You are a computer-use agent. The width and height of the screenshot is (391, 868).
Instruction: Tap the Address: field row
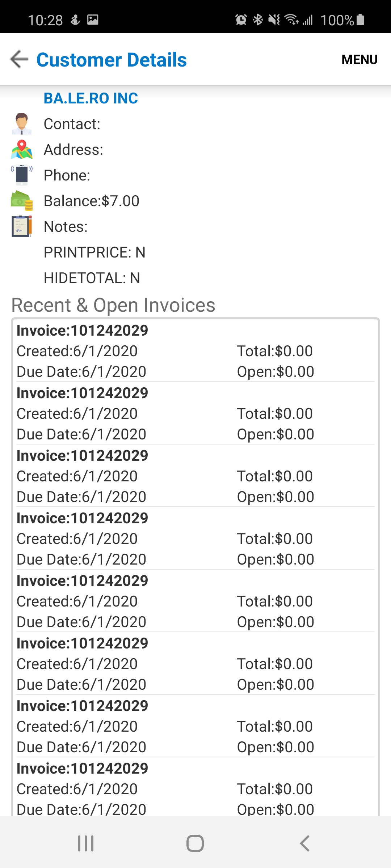click(x=195, y=150)
